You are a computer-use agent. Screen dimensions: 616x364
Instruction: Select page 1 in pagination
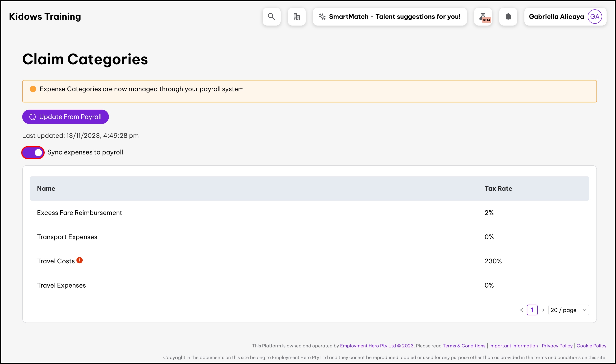point(532,310)
